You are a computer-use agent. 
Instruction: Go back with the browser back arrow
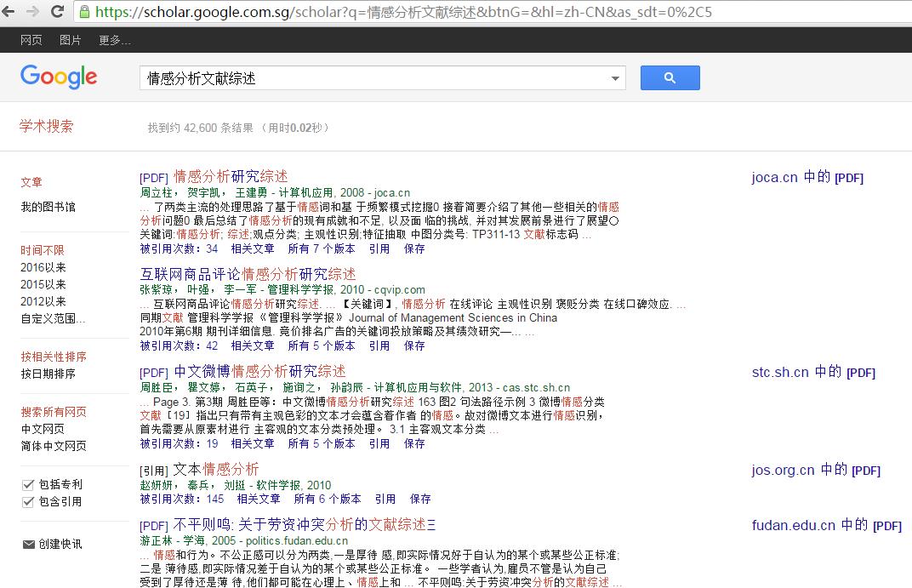click(x=9, y=12)
